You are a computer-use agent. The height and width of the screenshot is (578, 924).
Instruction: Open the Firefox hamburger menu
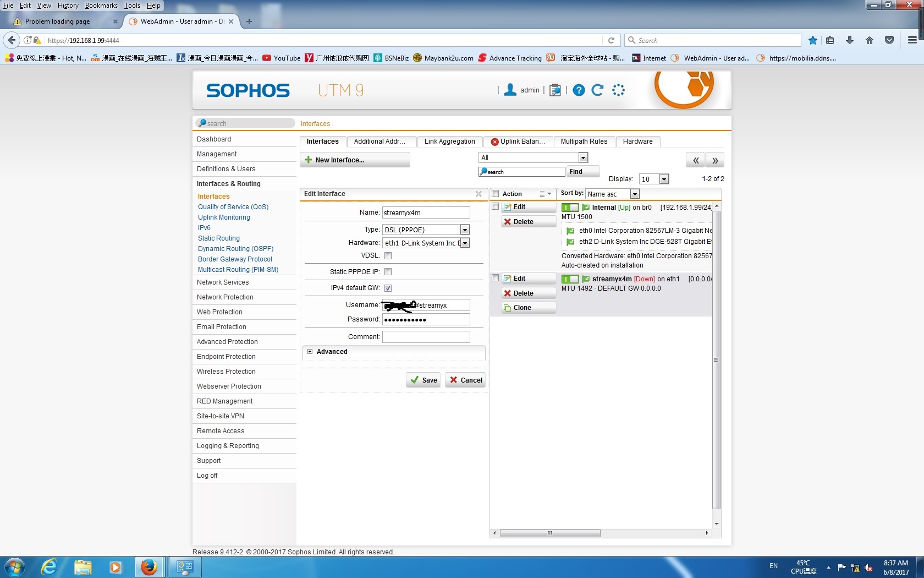[912, 40]
